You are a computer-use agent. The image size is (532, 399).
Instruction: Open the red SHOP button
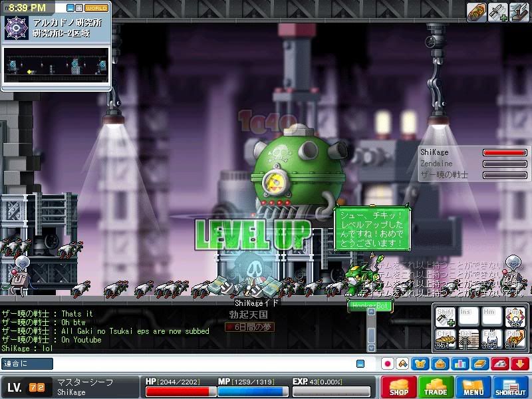(398, 387)
